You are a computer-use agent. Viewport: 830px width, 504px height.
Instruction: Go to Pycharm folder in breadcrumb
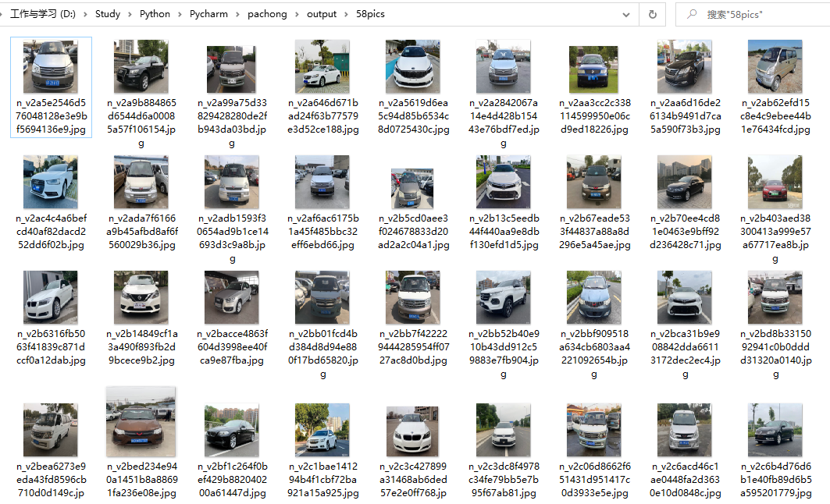click(208, 14)
